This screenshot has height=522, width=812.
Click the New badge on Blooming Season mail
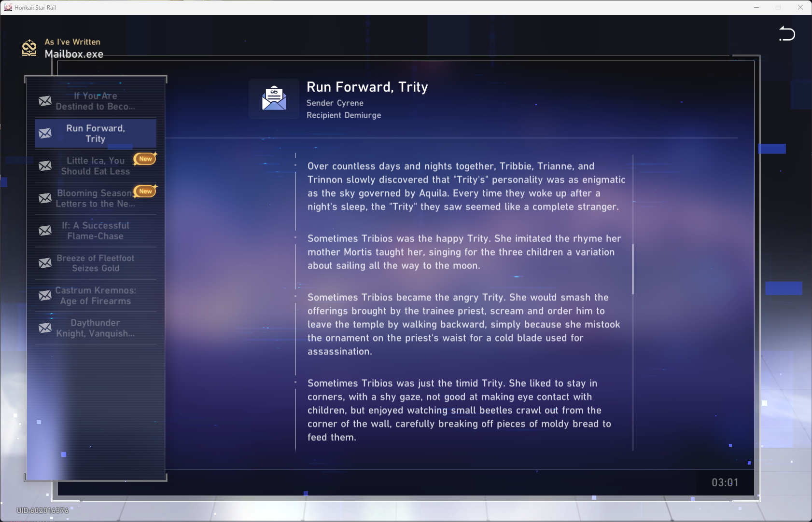tap(145, 191)
